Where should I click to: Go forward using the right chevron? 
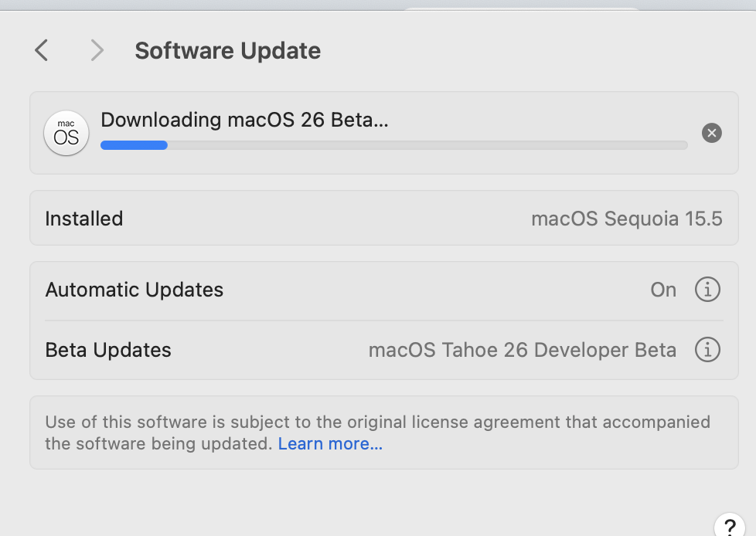point(97,51)
